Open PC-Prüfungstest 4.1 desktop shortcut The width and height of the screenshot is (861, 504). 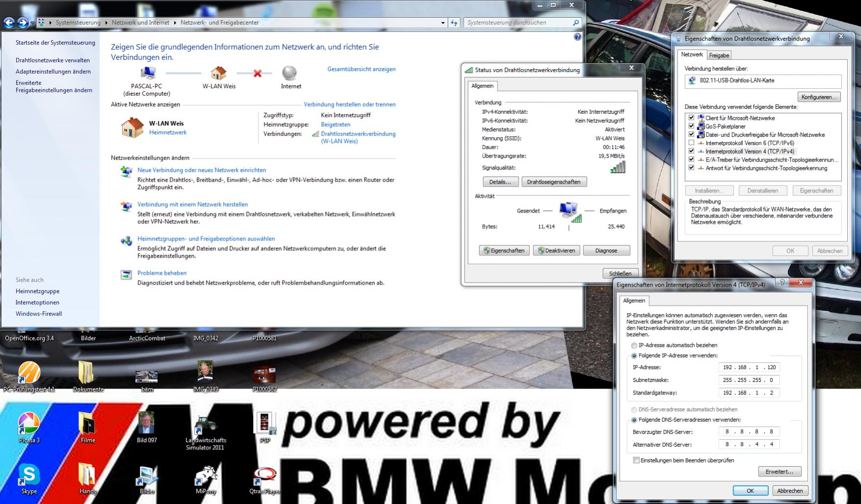point(29,373)
